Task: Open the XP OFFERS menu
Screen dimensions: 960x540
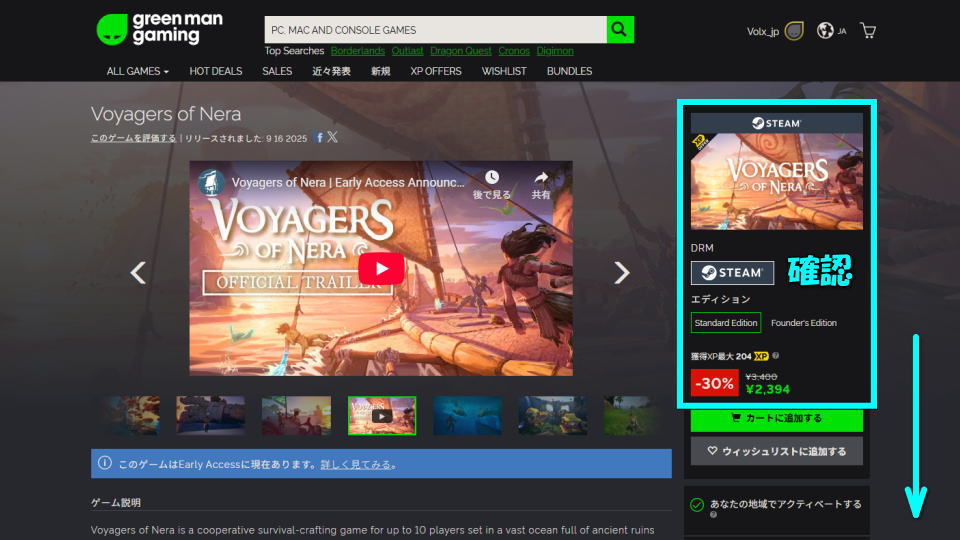Action: point(436,71)
